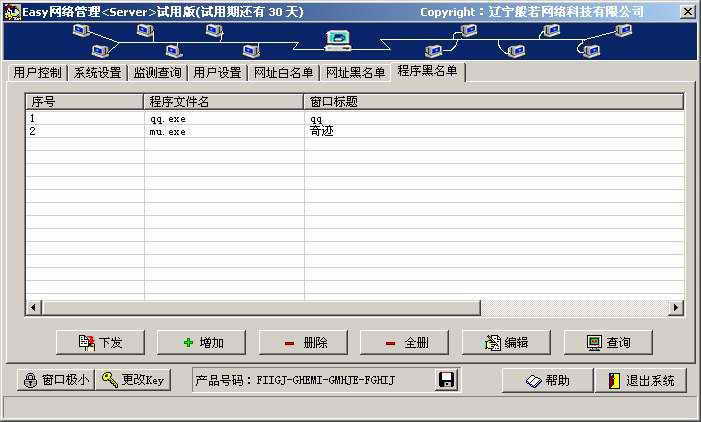Image resolution: width=701 pixels, height=422 pixels.
Task: Click the 更改Key button
Action: [x=134, y=380]
